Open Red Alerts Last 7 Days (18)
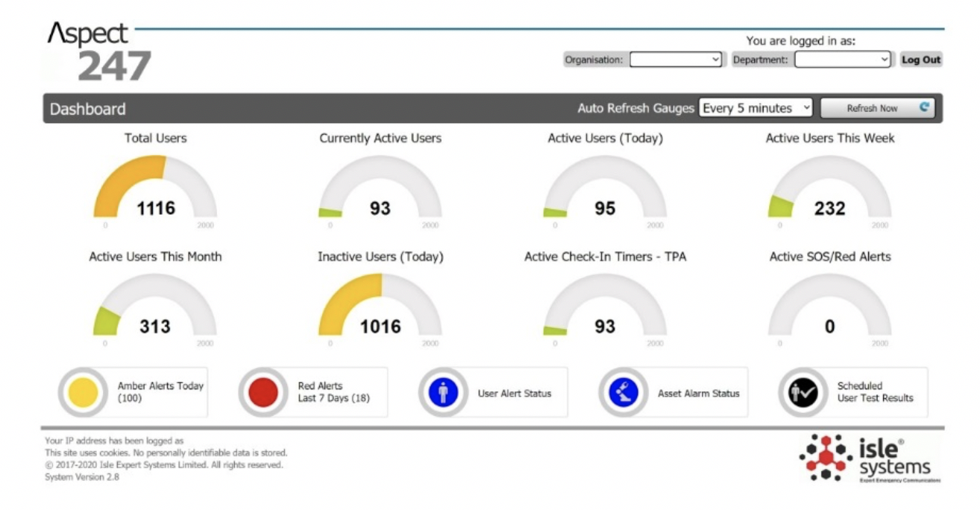 (333, 392)
